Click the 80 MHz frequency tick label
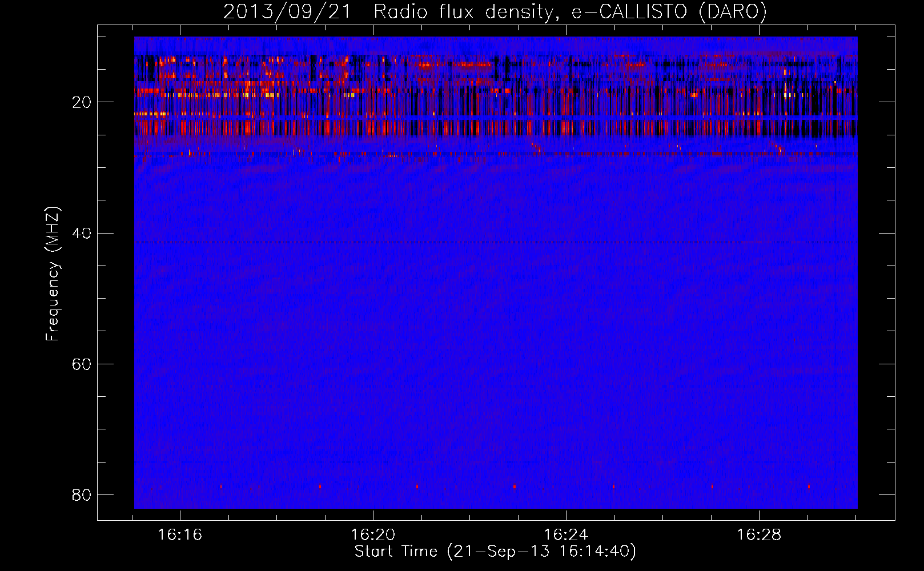This screenshot has height=571, width=924. click(x=82, y=495)
